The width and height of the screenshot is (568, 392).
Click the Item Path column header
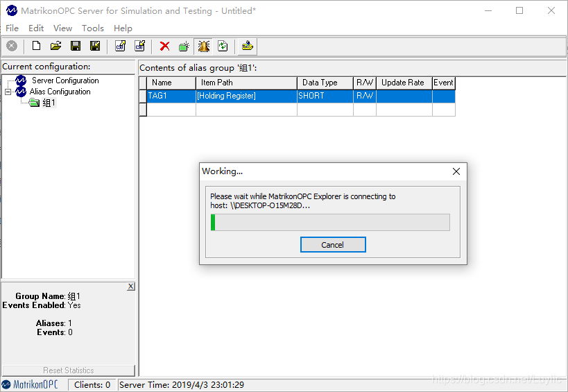coord(246,83)
